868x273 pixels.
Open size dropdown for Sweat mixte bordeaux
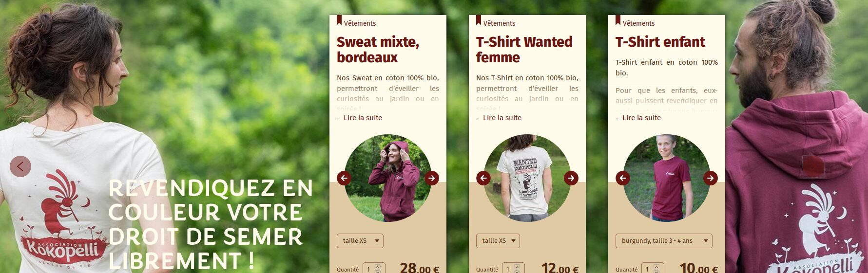[x=360, y=241]
